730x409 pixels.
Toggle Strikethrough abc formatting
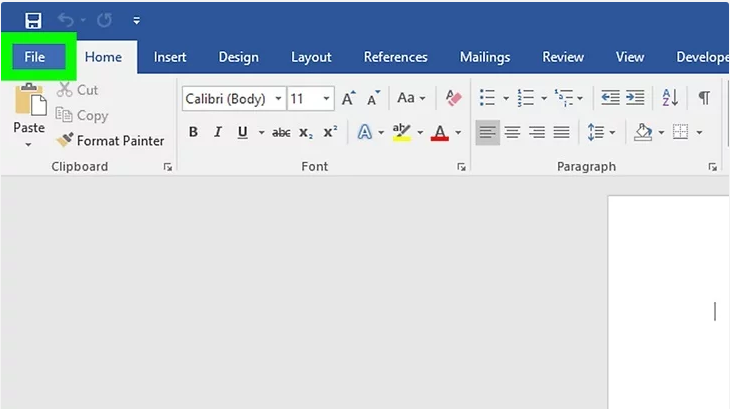click(281, 133)
